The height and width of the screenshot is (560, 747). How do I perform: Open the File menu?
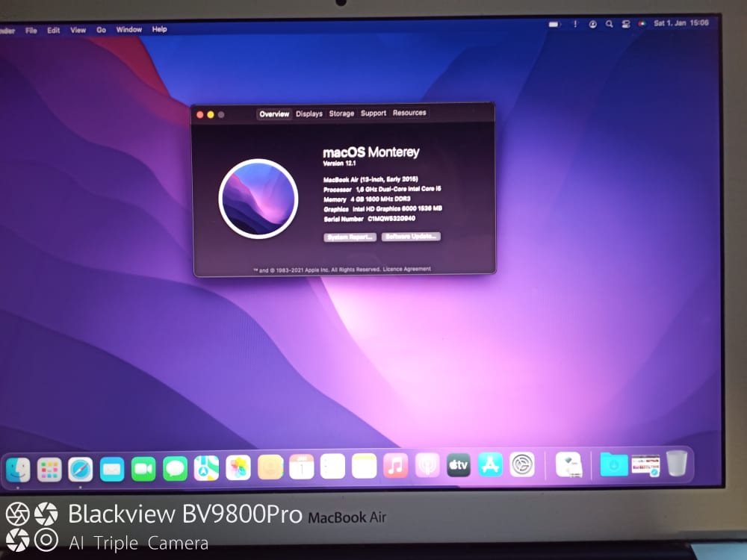click(x=31, y=31)
